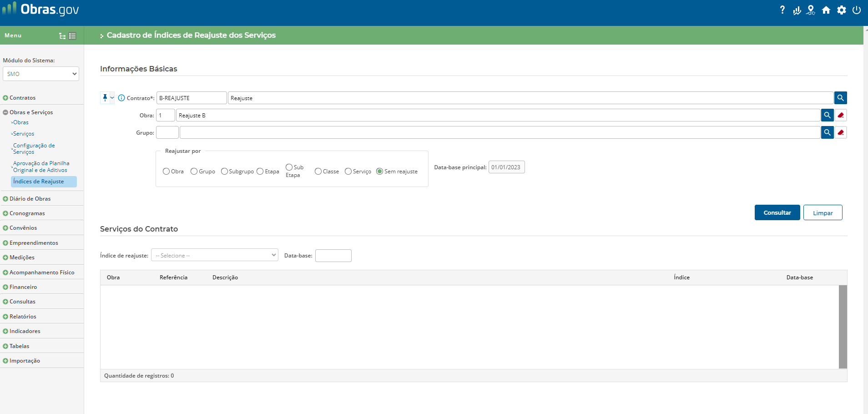Screen dimensions: 868x414
Task: Go to the home page icon
Action: (826, 10)
